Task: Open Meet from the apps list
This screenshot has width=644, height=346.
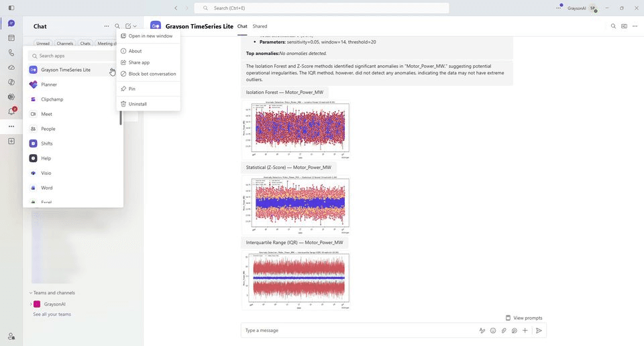Action: 73,114
